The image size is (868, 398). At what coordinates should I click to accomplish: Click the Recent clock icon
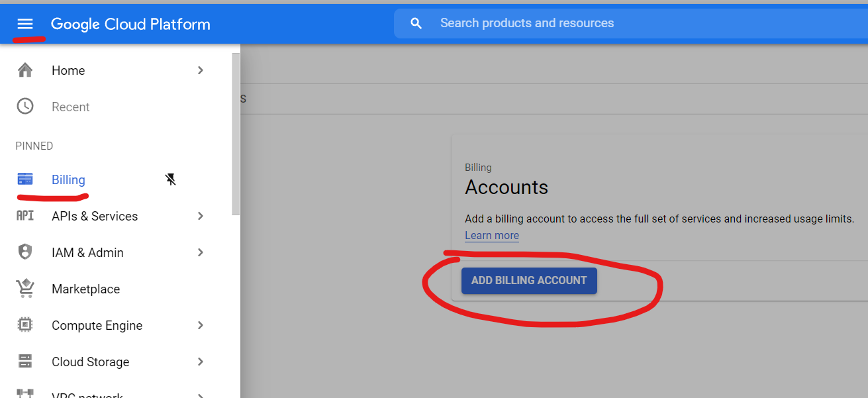point(25,107)
